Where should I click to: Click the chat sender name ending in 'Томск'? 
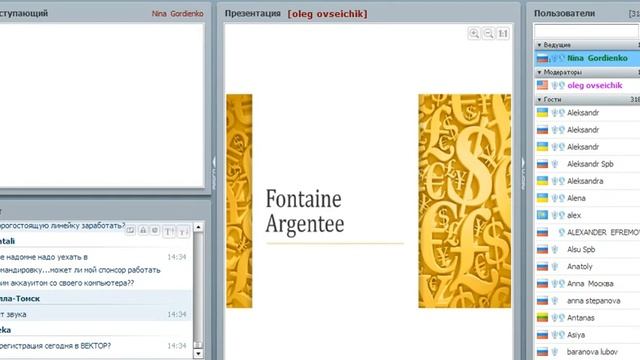tap(20, 299)
